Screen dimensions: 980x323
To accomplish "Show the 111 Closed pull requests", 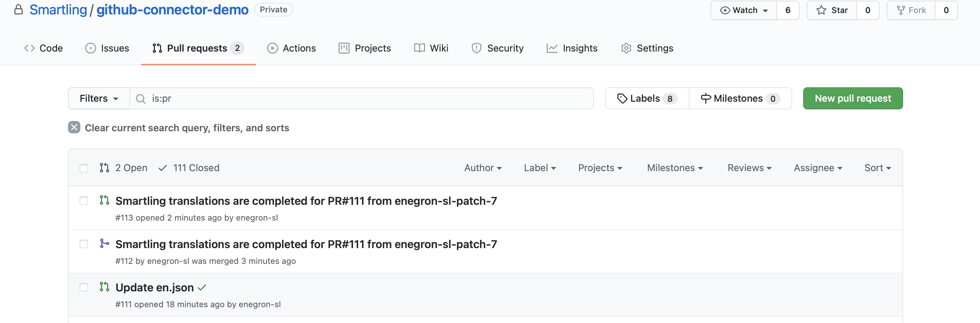I will pos(189,168).
